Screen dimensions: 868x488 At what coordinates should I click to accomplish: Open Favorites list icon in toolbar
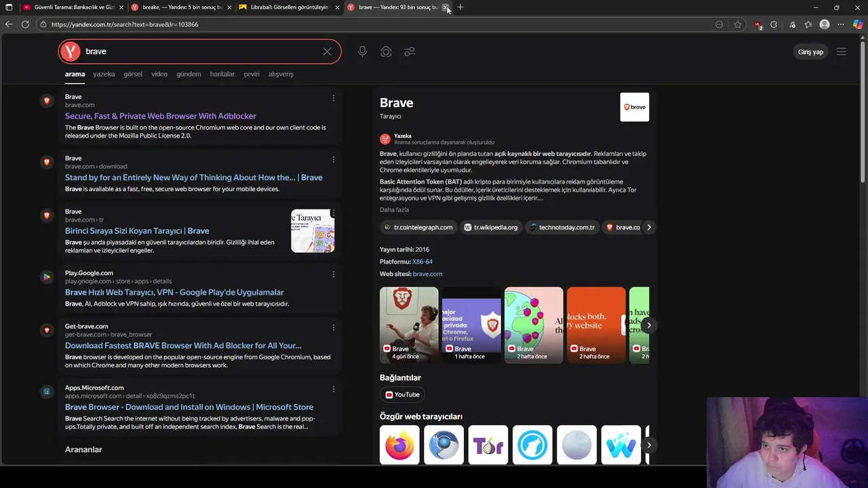click(808, 24)
